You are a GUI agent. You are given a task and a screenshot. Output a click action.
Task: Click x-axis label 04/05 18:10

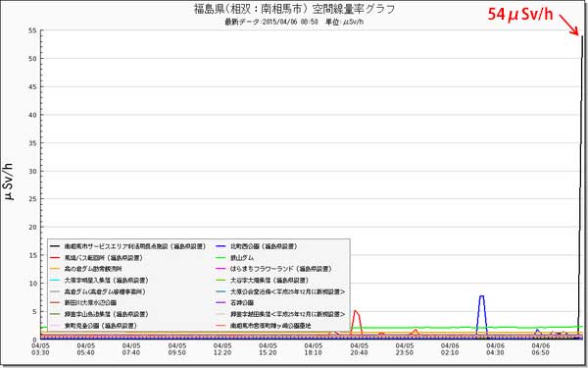(314, 348)
